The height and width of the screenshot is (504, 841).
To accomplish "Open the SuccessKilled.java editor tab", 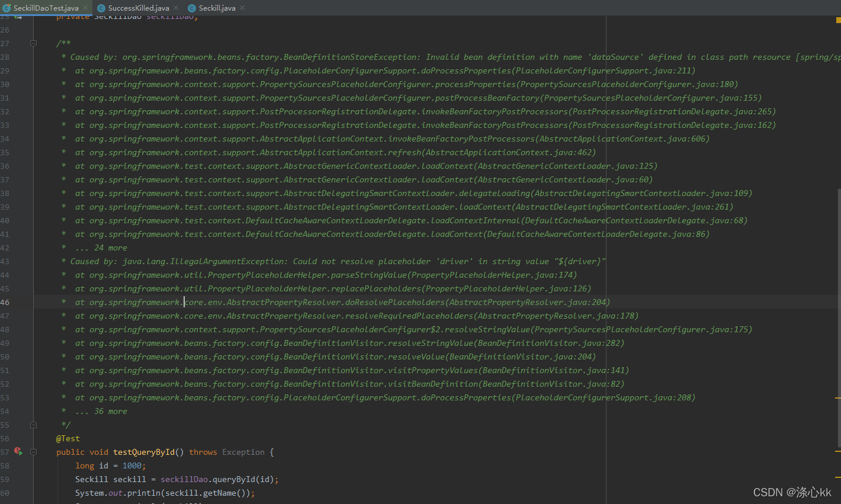I will click(139, 8).
